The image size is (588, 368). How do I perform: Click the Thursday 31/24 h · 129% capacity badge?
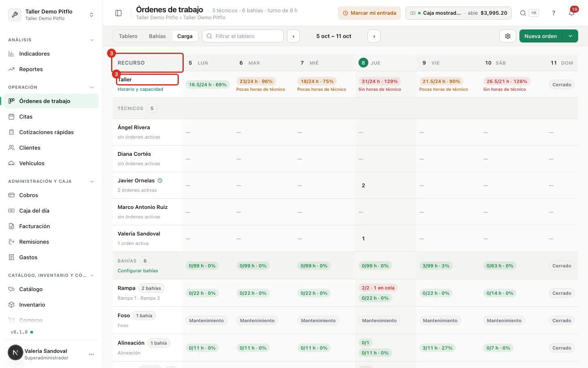[x=380, y=81]
